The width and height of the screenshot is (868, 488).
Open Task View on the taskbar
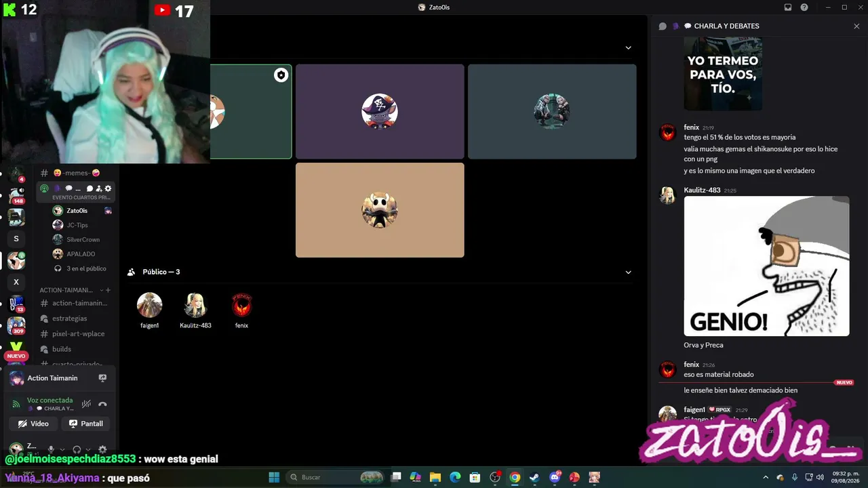pyautogui.click(x=397, y=477)
